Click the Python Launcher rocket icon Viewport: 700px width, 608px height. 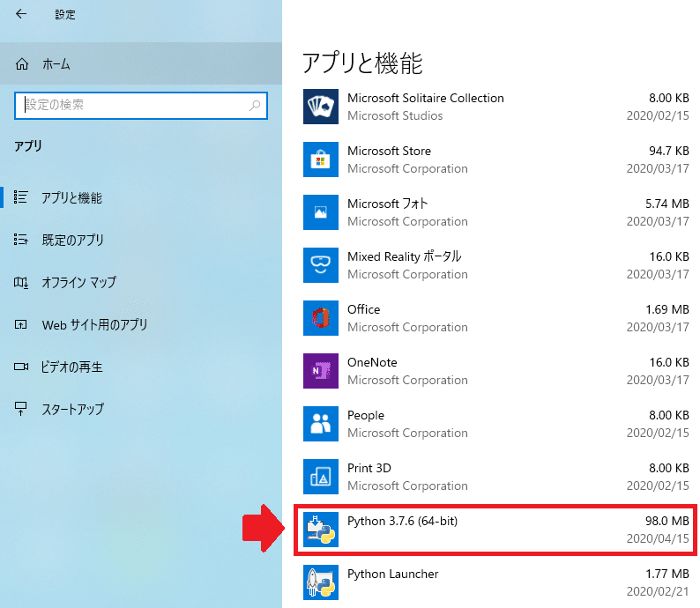pos(321,582)
